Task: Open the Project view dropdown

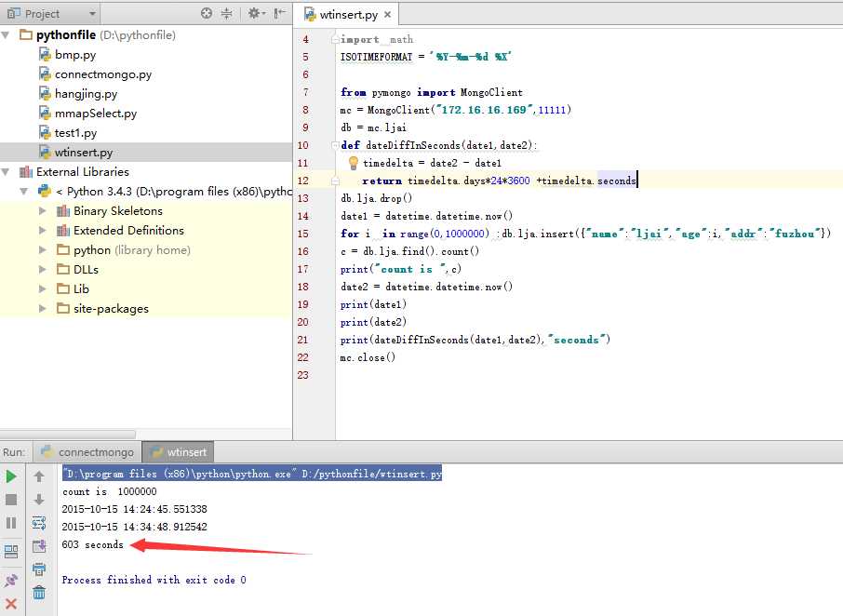Action: tap(92, 14)
